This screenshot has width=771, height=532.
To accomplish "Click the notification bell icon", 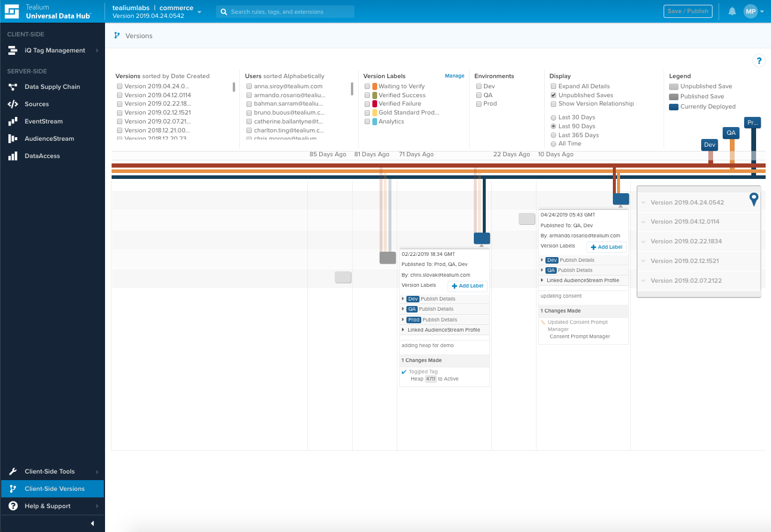I will pos(732,11).
